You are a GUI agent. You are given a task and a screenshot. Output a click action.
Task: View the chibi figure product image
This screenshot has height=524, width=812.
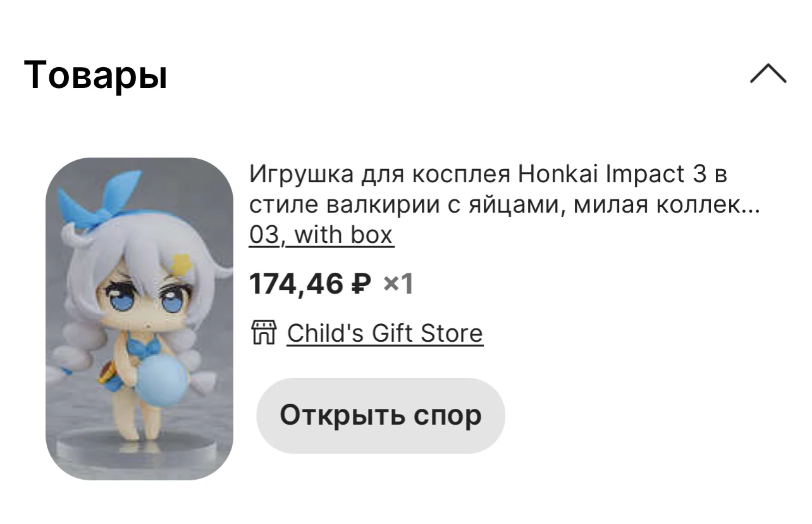139,318
